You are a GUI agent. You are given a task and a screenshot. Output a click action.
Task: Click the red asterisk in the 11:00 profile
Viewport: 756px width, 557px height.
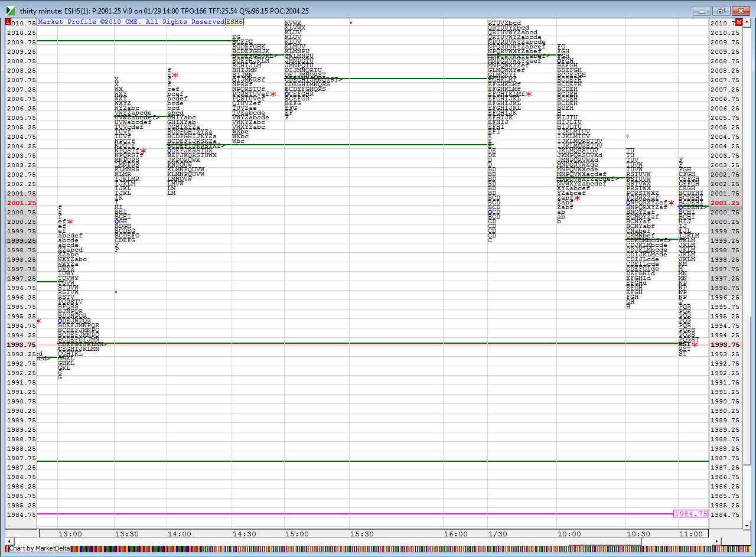click(695, 345)
